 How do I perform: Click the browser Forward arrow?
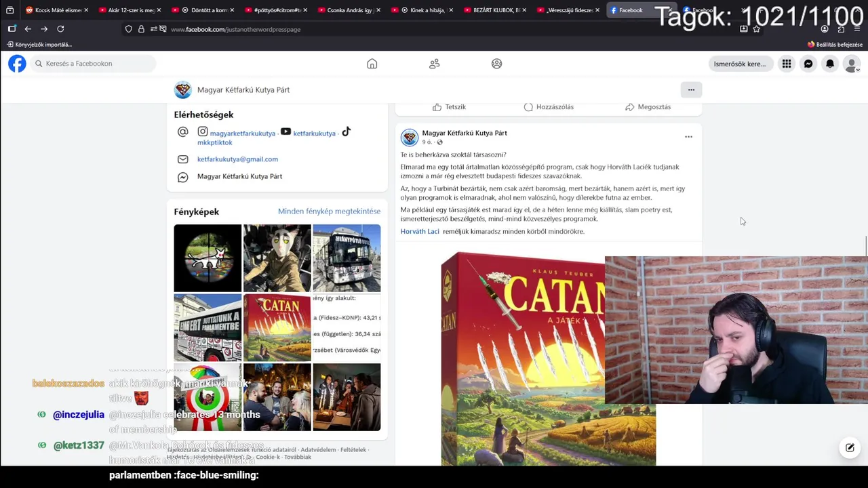[x=44, y=29]
